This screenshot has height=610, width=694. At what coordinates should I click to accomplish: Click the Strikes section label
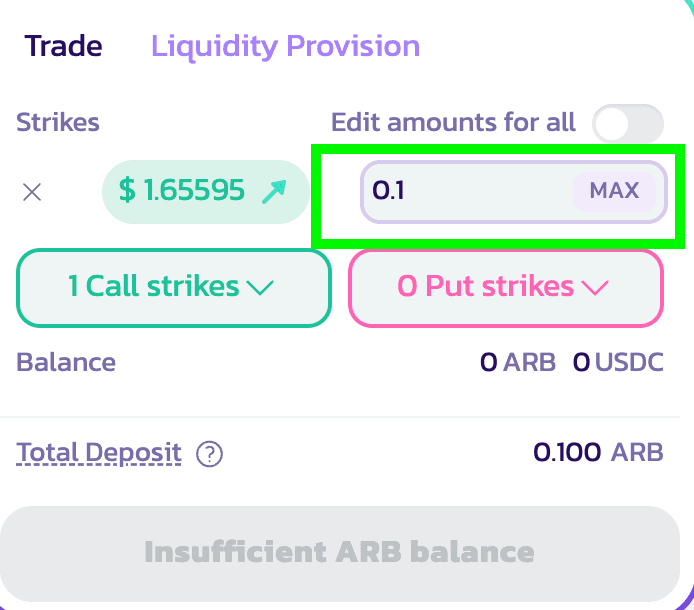58,123
